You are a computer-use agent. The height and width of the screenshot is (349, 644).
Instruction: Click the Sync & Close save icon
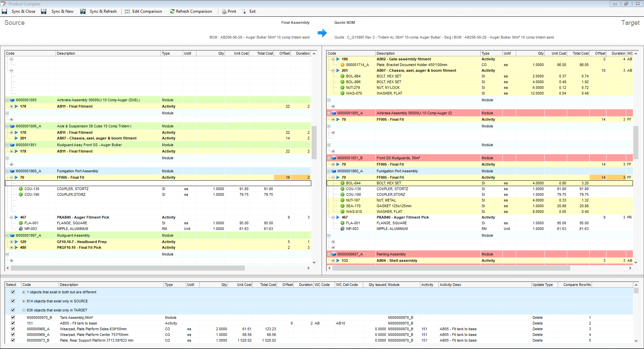(x=4, y=11)
